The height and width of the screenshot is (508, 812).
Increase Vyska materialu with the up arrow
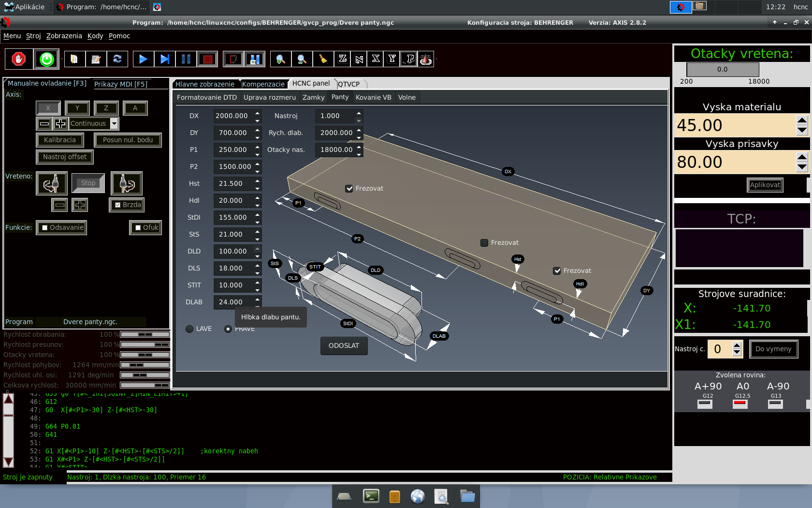tap(802, 120)
